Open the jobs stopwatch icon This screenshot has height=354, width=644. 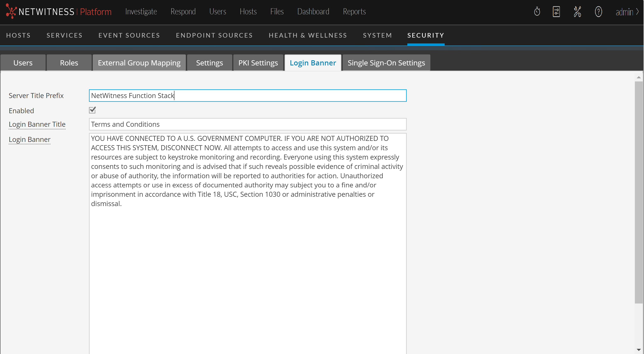click(537, 11)
